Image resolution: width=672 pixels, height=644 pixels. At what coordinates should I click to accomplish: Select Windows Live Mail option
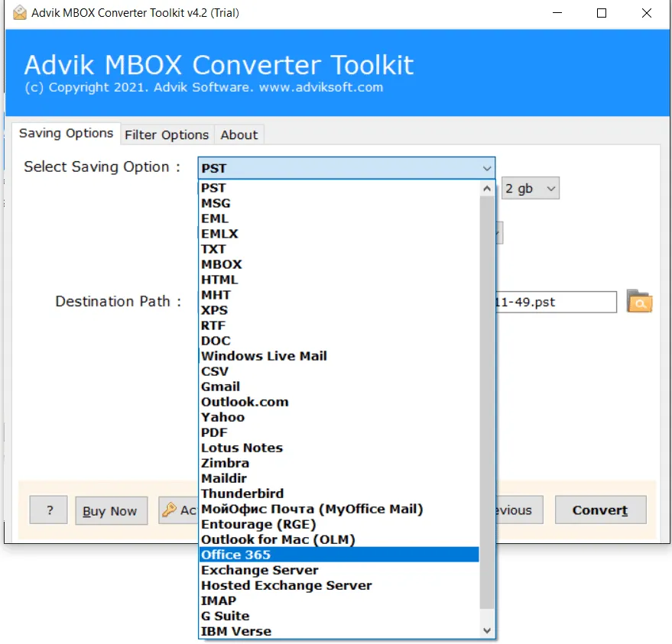point(339,356)
